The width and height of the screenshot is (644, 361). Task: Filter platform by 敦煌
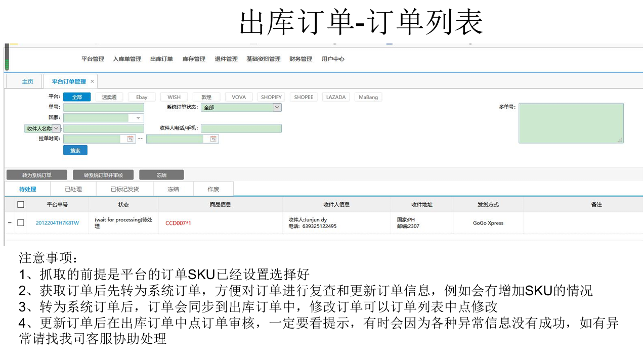tap(206, 97)
